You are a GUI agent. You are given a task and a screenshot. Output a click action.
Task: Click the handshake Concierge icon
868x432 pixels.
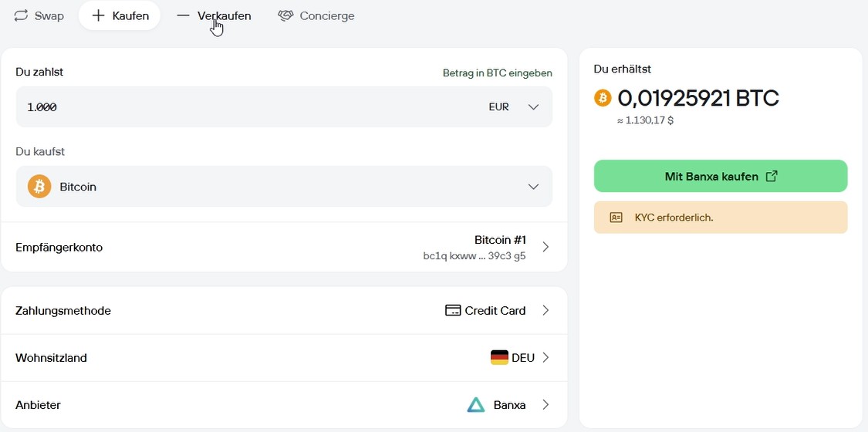pos(285,16)
